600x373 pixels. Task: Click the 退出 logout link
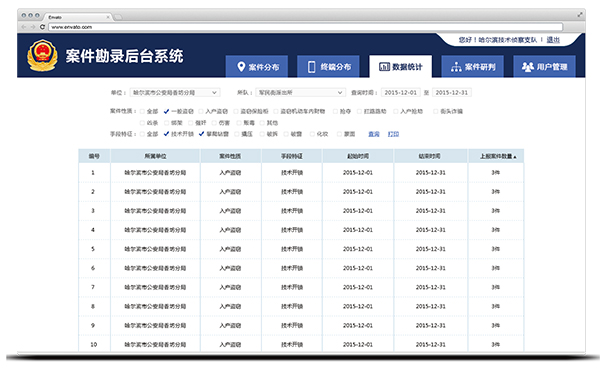tap(553, 40)
